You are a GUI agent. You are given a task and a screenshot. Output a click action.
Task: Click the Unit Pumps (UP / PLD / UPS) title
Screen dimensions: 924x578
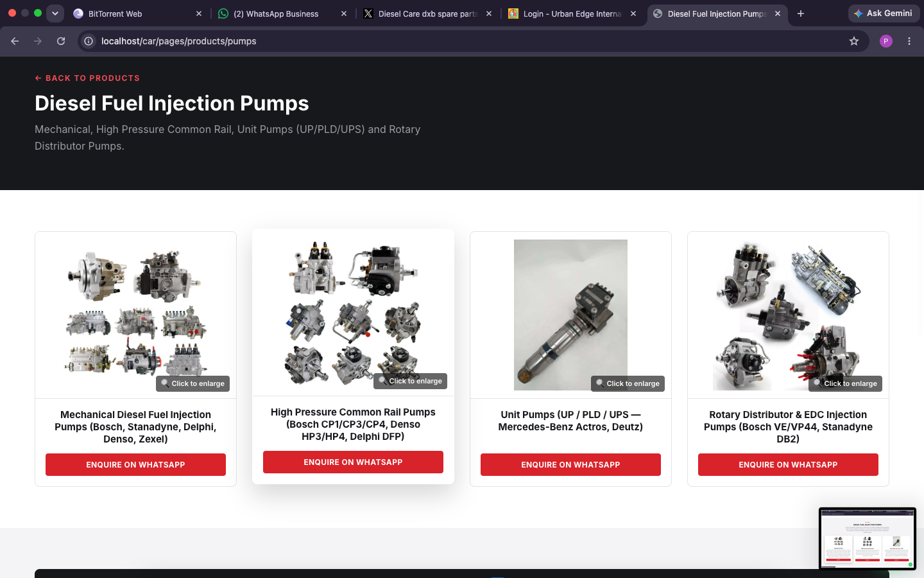click(x=570, y=421)
